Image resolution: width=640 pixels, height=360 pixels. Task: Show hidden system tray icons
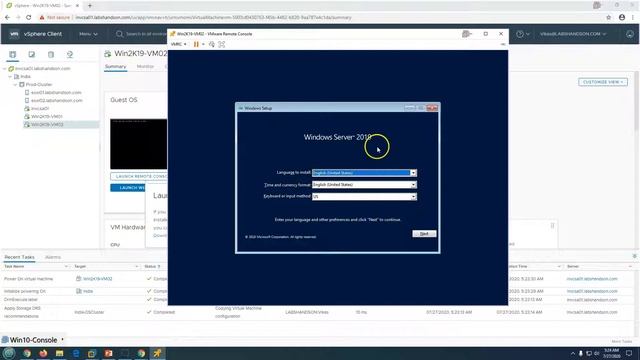click(x=573, y=353)
